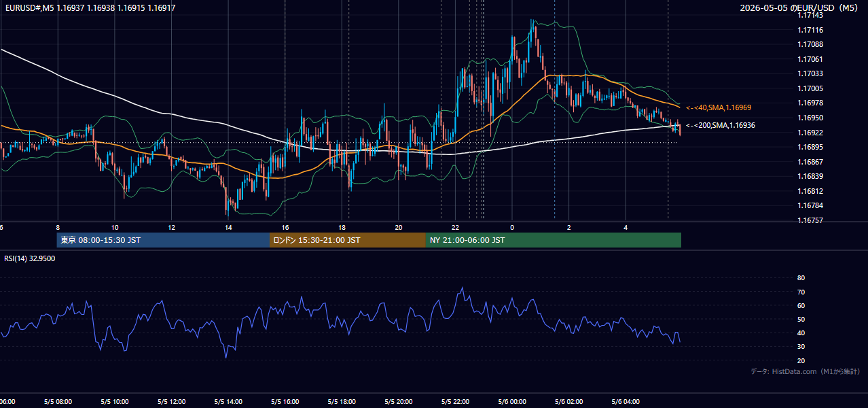The width and height of the screenshot is (868, 408).
Task: Select the white 200 SMA 1.16936 label
Action: (x=721, y=125)
